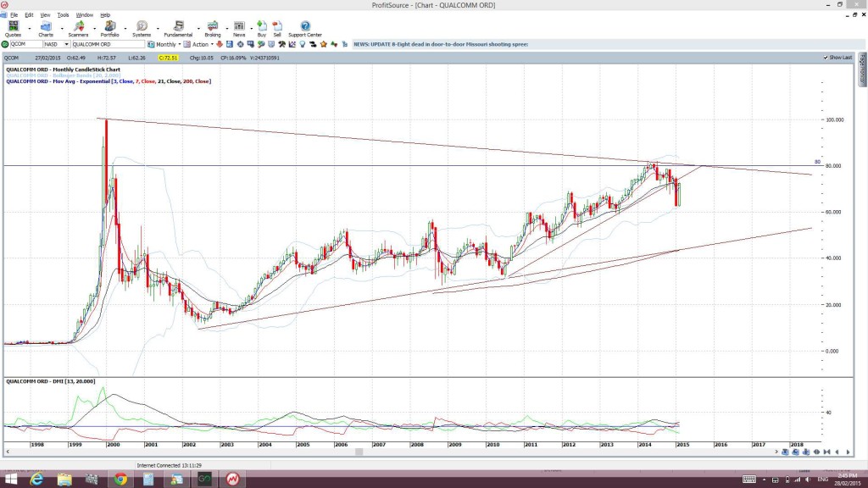
Task: Open the Support Center
Action: click(305, 29)
